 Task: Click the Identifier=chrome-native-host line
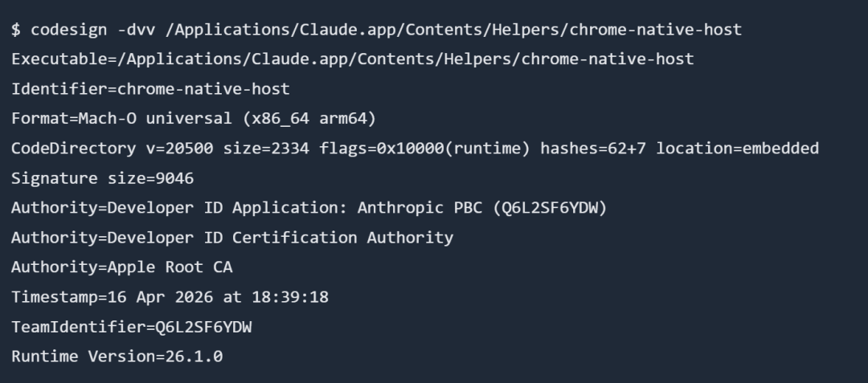coord(150,89)
